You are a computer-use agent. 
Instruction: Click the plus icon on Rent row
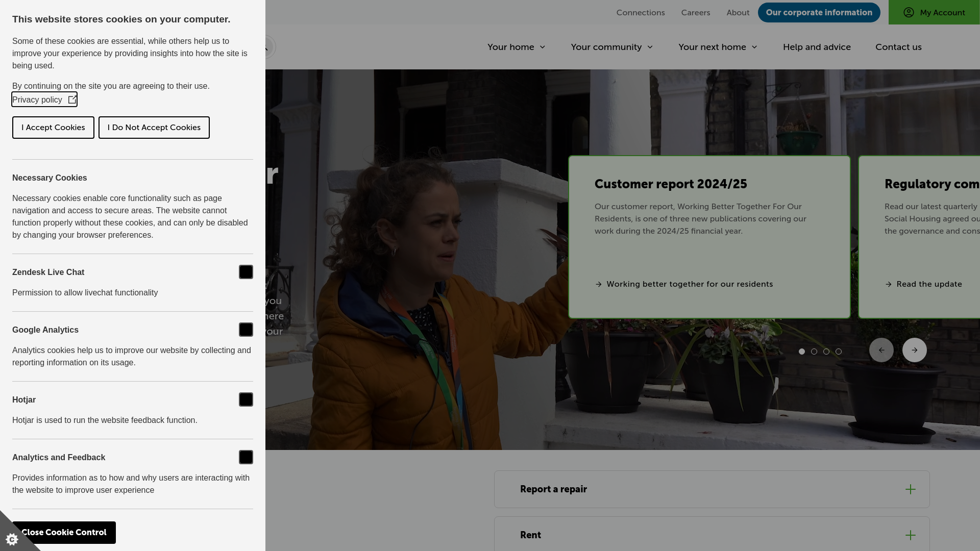click(x=911, y=535)
